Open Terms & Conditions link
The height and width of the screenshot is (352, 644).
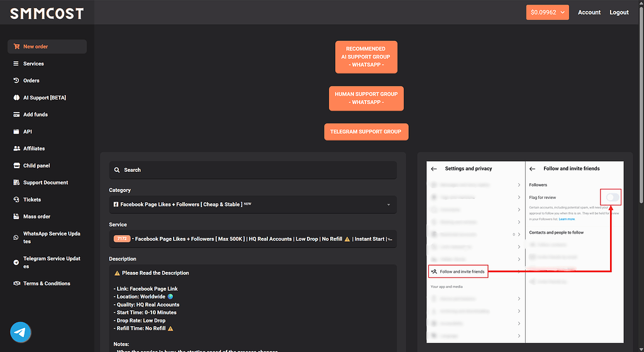(47, 283)
